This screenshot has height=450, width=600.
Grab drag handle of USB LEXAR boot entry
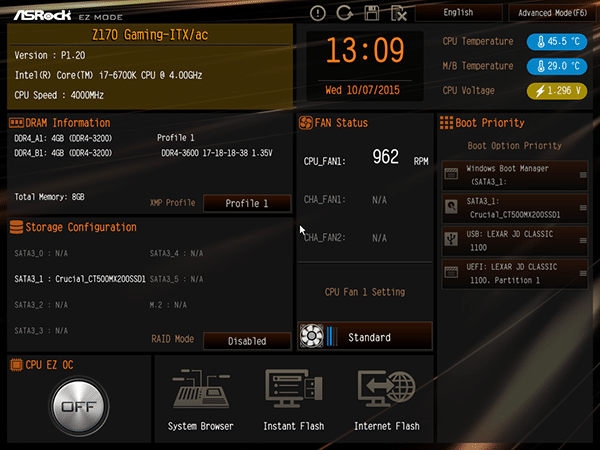(x=583, y=241)
